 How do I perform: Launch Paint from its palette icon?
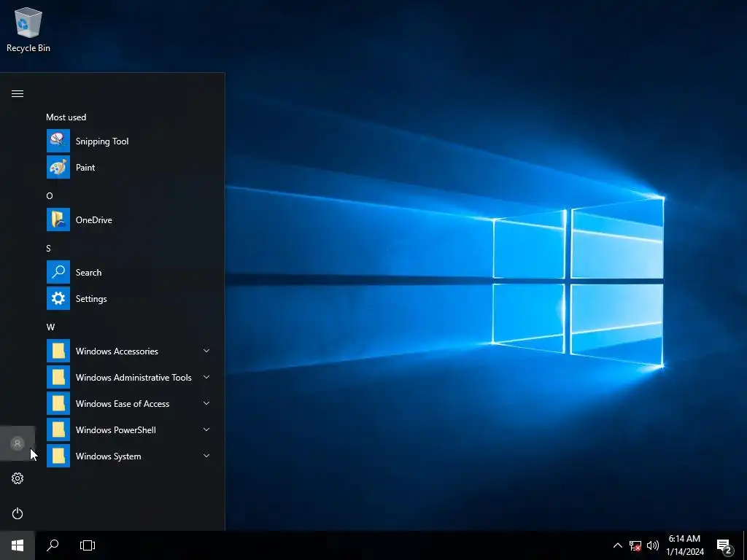(58, 167)
